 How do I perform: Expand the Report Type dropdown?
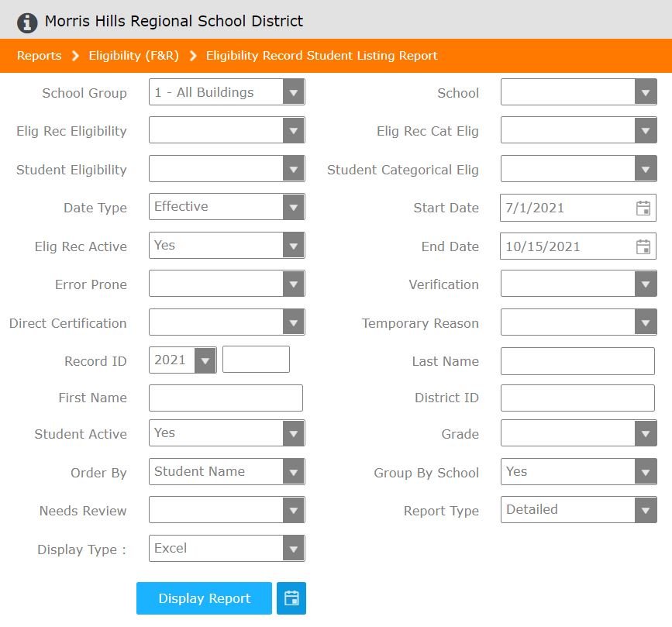tap(645, 510)
